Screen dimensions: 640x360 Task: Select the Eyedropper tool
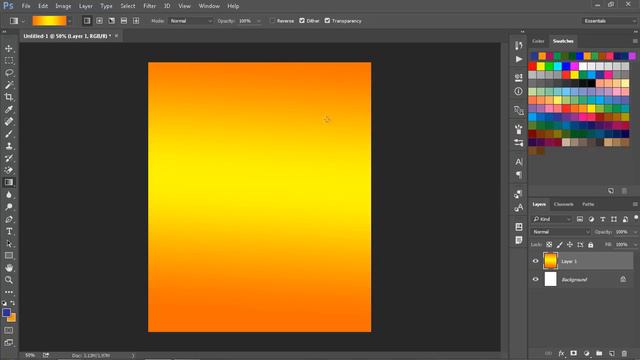(9, 109)
